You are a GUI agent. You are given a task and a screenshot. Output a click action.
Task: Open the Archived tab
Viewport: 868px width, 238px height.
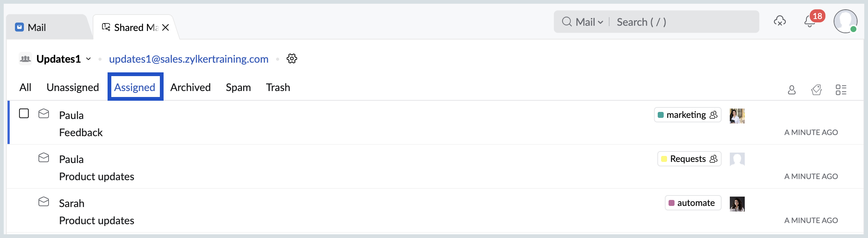tap(190, 87)
